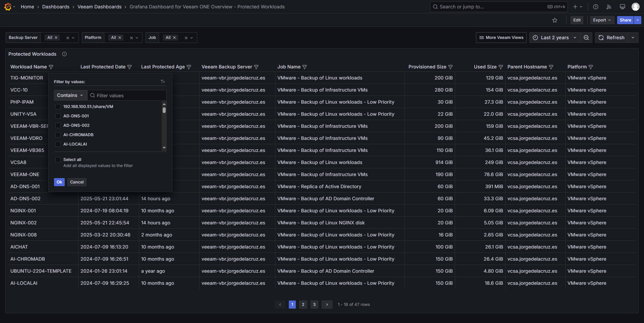This screenshot has height=323, width=644.
Task: Open the Dashboards breadcrumb
Action: [x=56, y=7]
